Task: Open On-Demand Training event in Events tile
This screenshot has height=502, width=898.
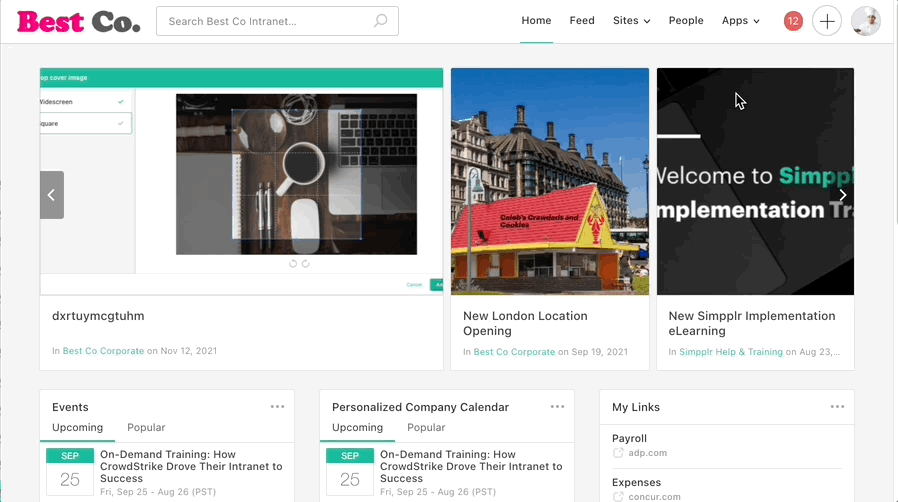Action: tap(191, 467)
